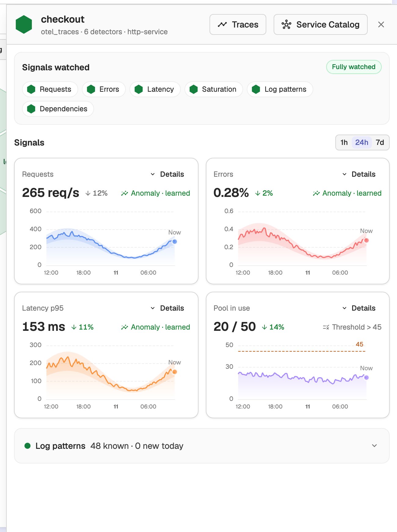The width and height of the screenshot is (397, 532).
Task: Close the checkout panel with the X
Action: [381, 24]
